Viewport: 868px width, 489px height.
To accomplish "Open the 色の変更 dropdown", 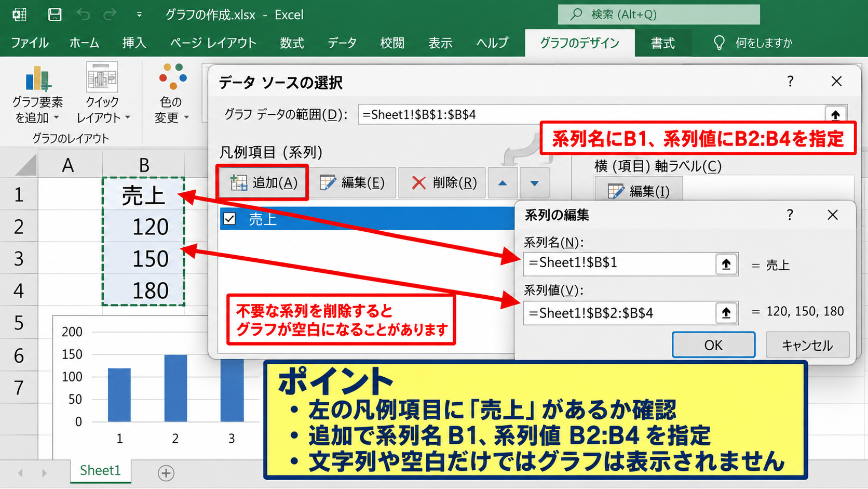I will pyautogui.click(x=172, y=94).
